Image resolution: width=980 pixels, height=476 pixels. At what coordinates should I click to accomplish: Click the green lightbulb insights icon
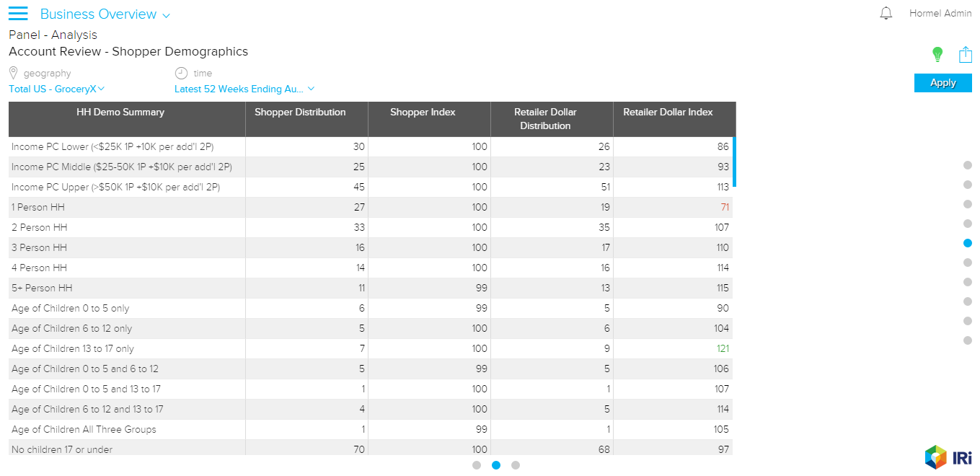937,54
